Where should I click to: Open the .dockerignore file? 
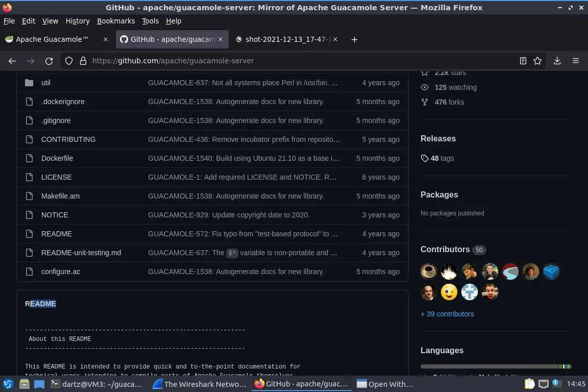pos(63,102)
